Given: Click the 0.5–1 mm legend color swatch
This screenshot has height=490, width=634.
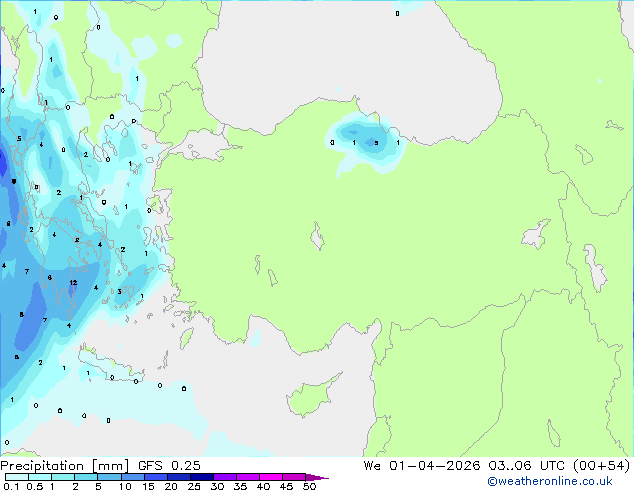Looking at the screenshot, I should 40,477.
